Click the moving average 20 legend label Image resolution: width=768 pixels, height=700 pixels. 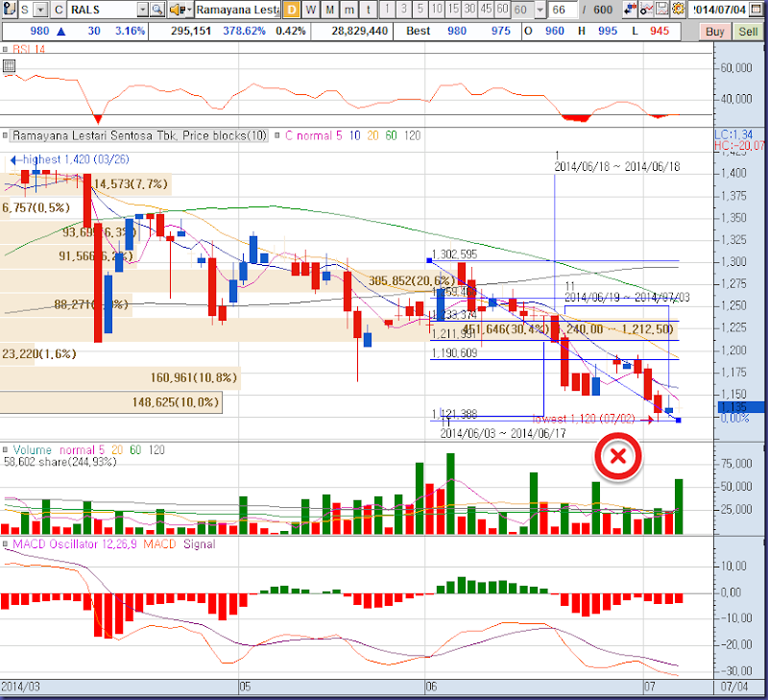[x=372, y=135]
